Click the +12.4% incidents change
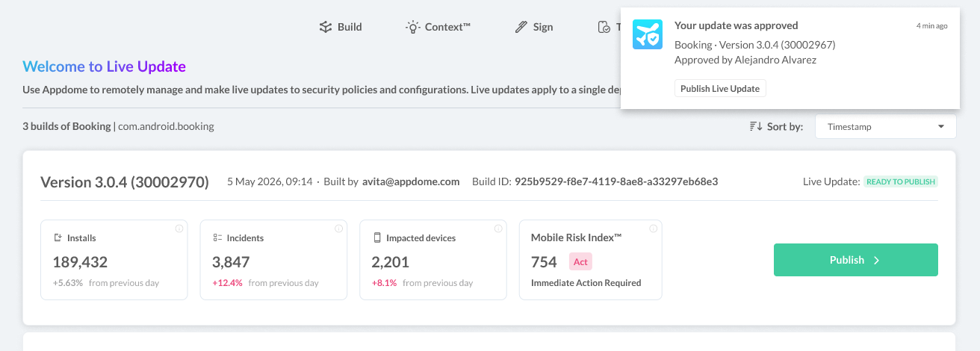The height and width of the screenshot is (351, 980). (227, 283)
